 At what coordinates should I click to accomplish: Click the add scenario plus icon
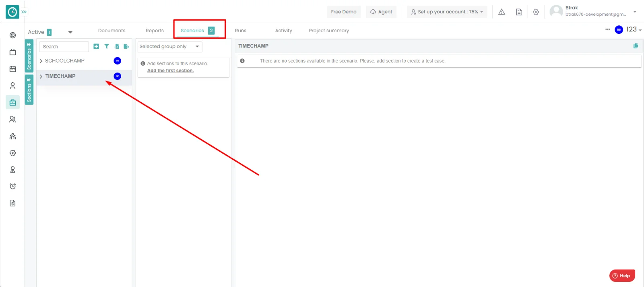pyautogui.click(x=96, y=46)
